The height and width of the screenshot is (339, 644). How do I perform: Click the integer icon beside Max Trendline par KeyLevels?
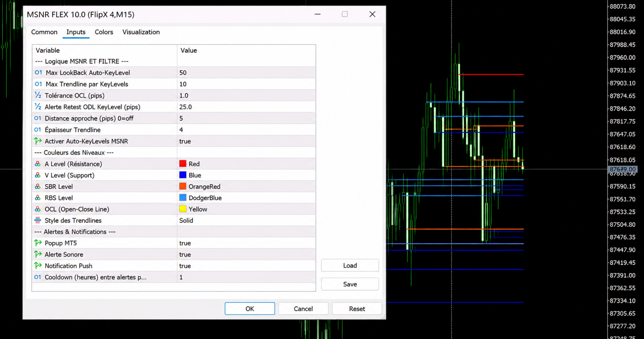38,84
